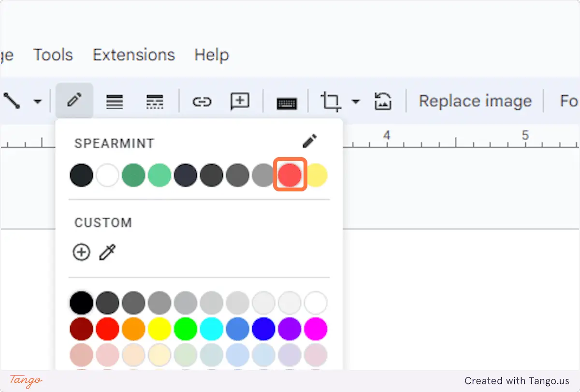Select the crop image tool
Screen dimensions: 580x392
pos(331,102)
